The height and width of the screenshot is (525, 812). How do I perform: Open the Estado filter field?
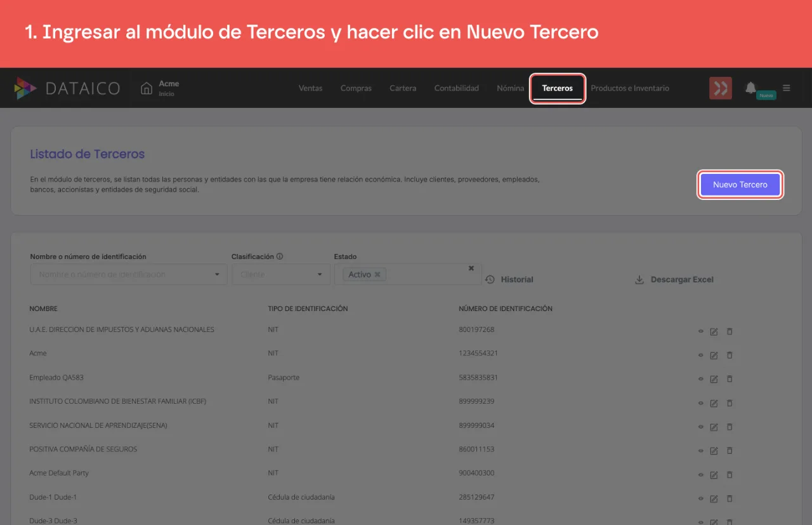pyautogui.click(x=408, y=274)
